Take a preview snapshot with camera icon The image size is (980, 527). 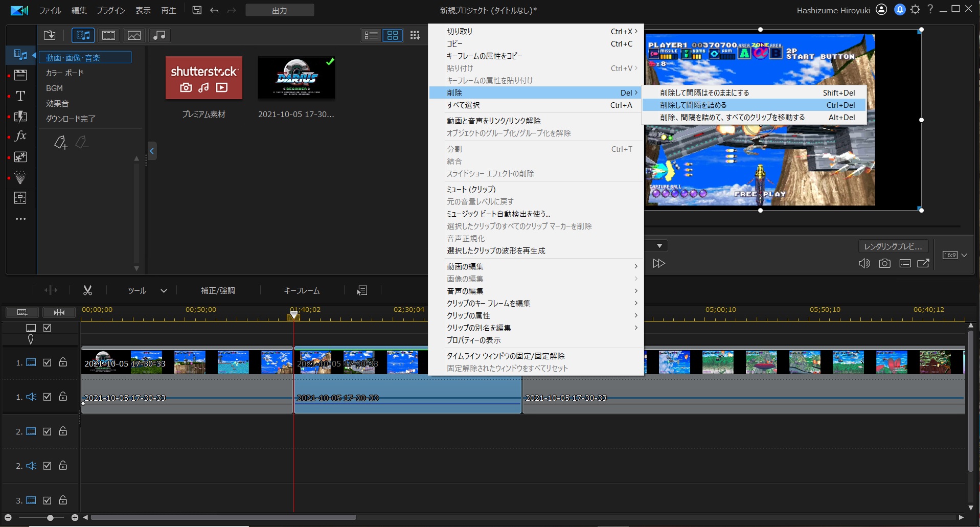coord(884,263)
